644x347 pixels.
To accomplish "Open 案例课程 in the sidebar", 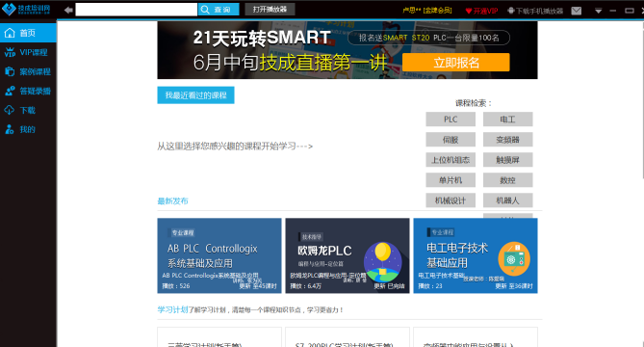I will tap(28, 71).
